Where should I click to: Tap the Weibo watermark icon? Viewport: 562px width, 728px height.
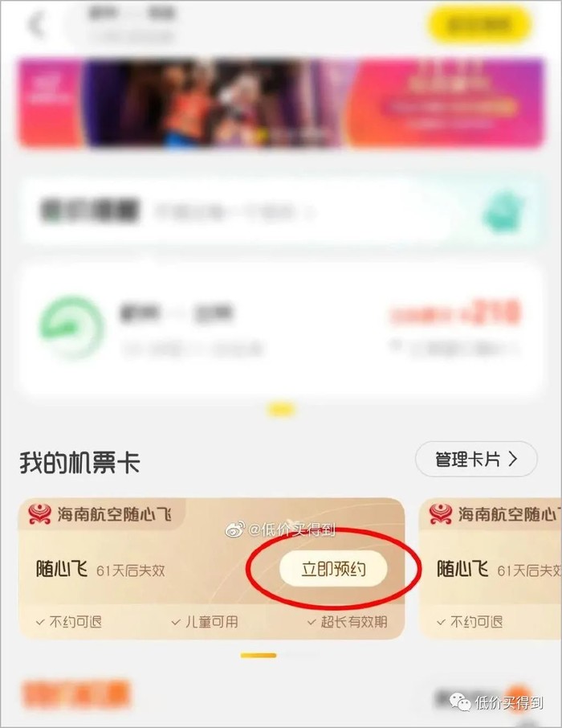[234, 529]
